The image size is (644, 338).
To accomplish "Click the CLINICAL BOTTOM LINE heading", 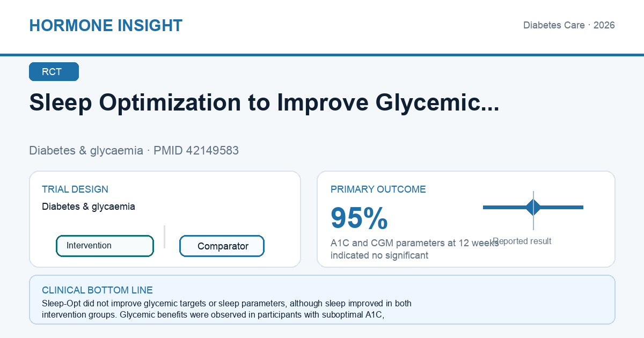I will [x=97, y=290].
